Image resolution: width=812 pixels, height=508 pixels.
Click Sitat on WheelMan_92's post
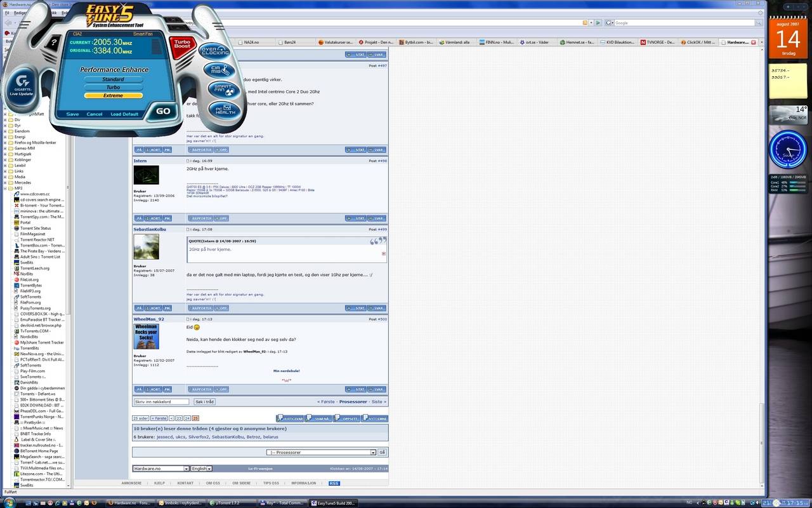(x=356, y=389)
